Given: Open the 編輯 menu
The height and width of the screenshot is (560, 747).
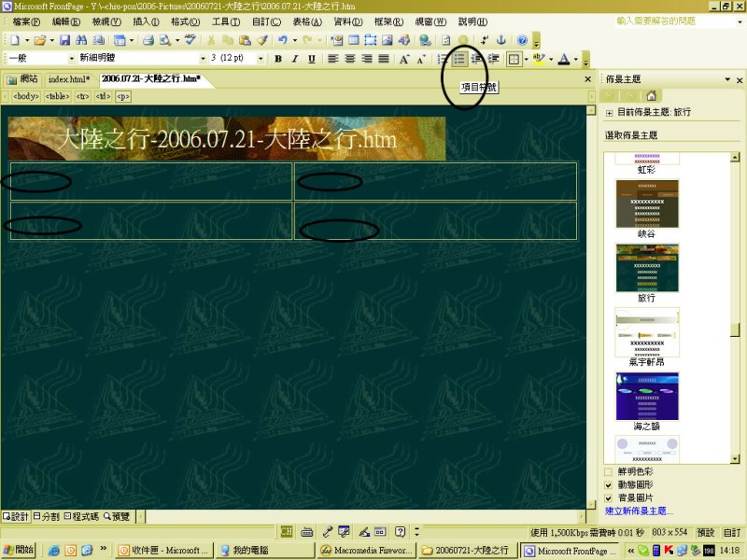Looking at the screenshot, I should [x=65, y=21].
